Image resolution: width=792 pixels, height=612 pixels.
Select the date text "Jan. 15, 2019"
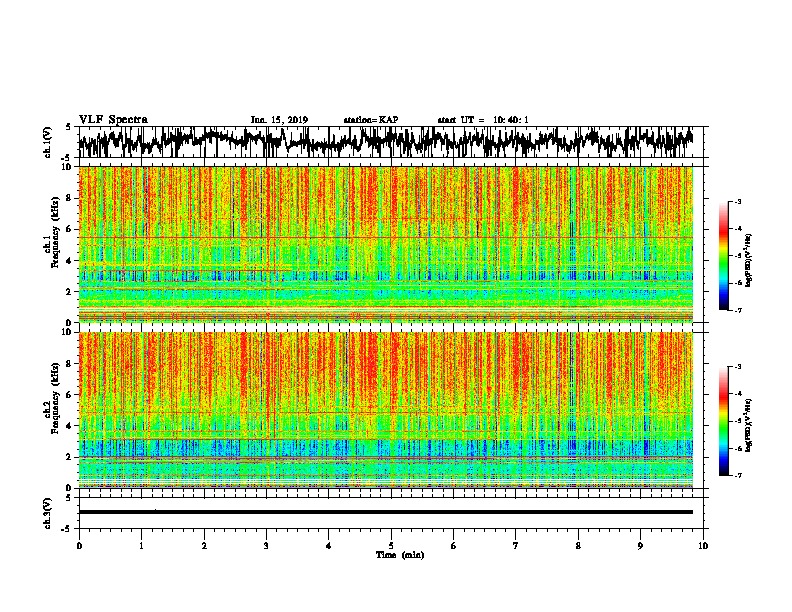click(279, 120)
